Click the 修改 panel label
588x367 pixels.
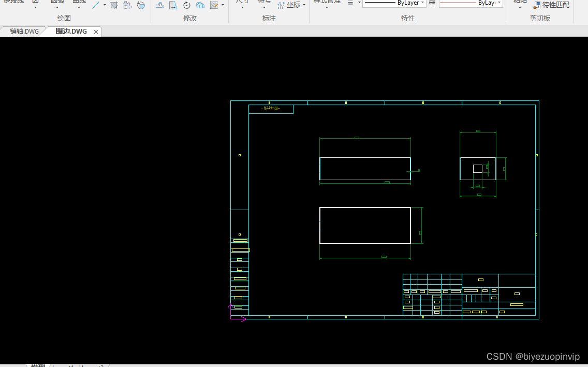[190, 18]
